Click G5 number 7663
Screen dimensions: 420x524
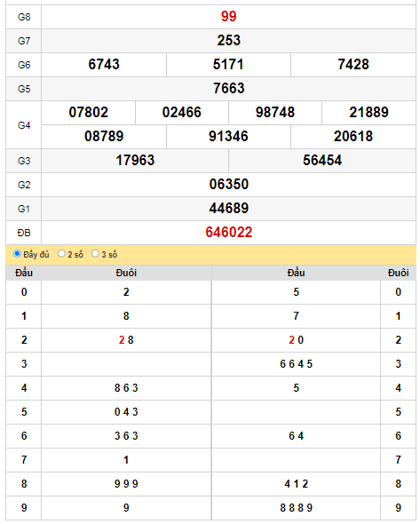point(228,89)
